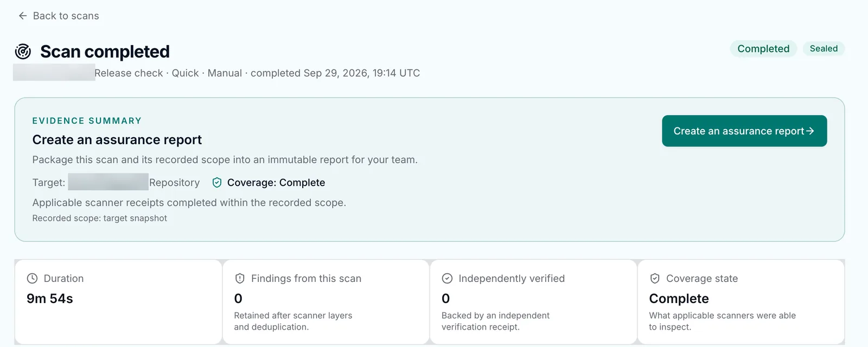Click 'Recorded scope: target snapshot' text

[x=100, y=218]
